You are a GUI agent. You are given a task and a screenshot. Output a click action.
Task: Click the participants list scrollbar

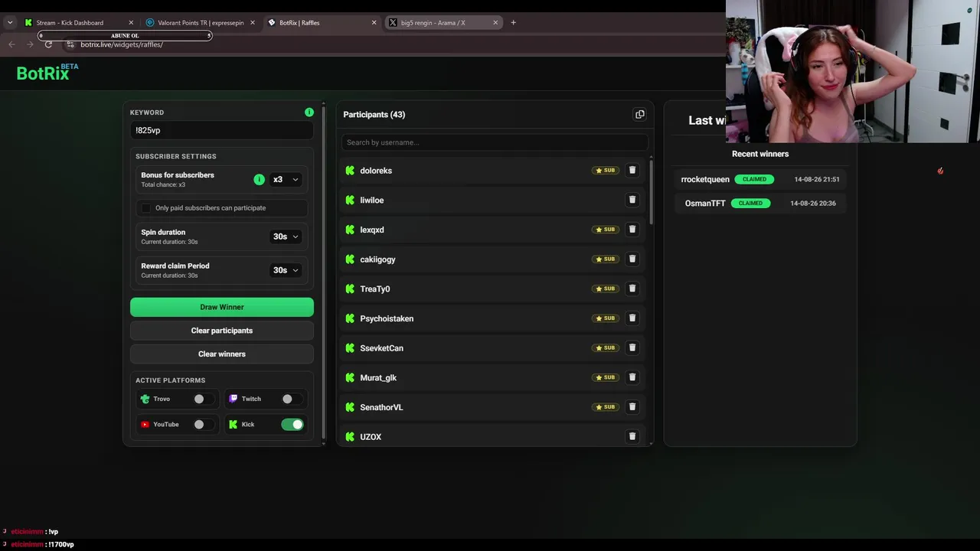tap(651, 191)
